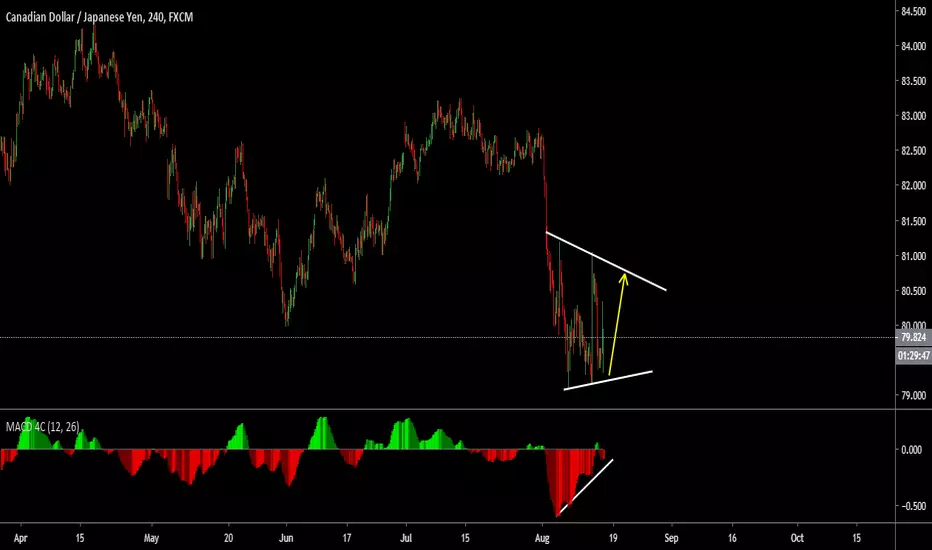932x550 pixels.
Task: Click the 19 date label after Aug
Action: coord(613,538)
